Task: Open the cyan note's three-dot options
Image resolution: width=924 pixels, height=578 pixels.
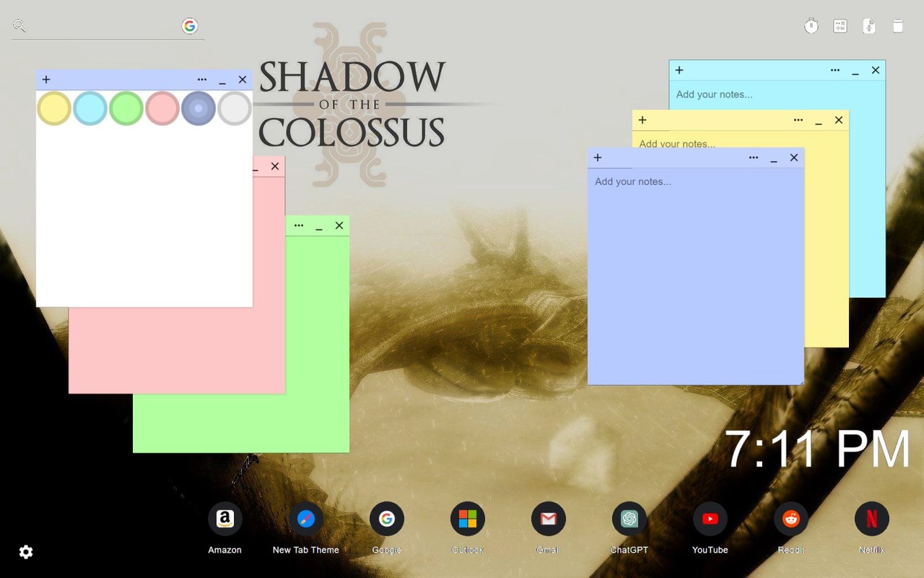Action: [835, 70]
